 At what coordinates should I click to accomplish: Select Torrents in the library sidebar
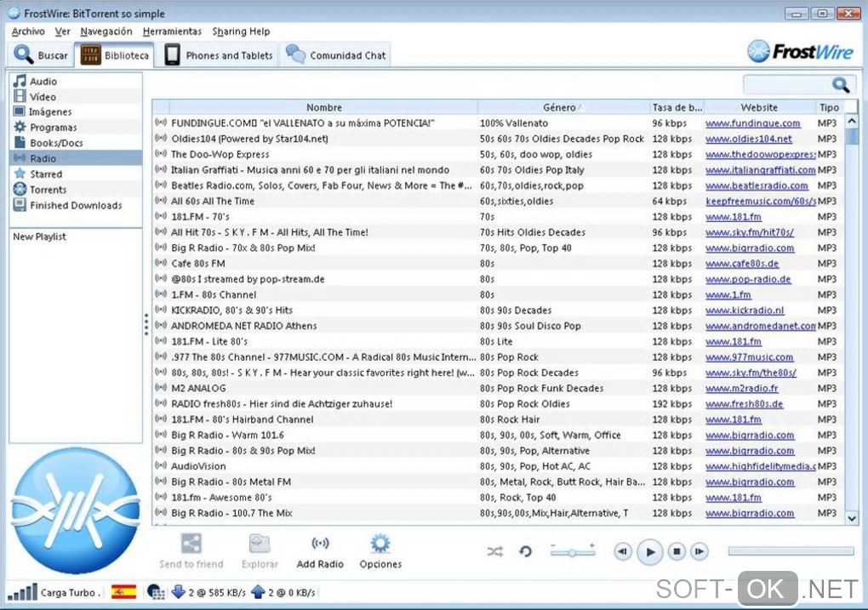(x=48, y=190)
